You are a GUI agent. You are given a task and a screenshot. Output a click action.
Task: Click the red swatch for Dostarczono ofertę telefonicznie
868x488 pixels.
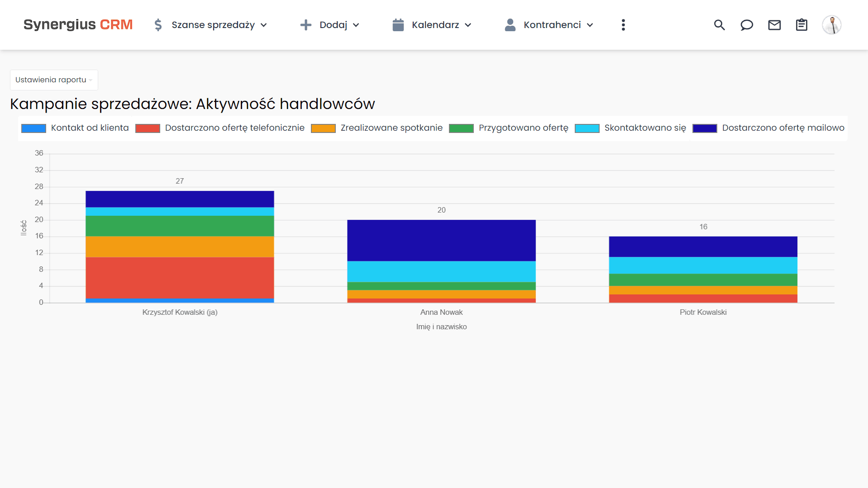point(147,128)
